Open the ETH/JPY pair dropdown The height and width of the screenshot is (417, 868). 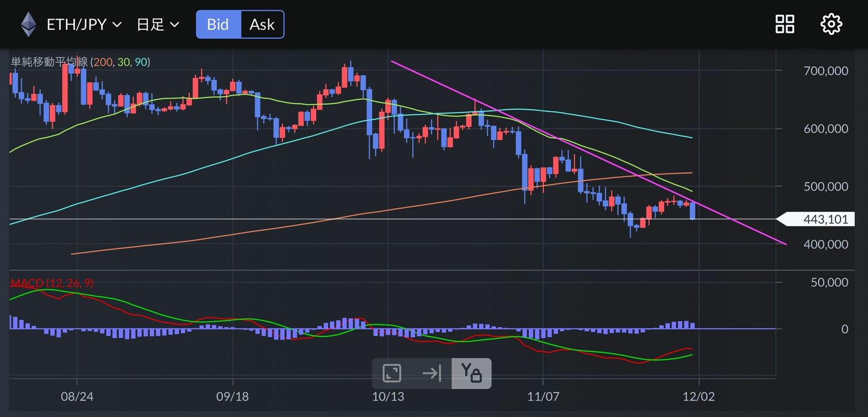(x=83, y=24)
